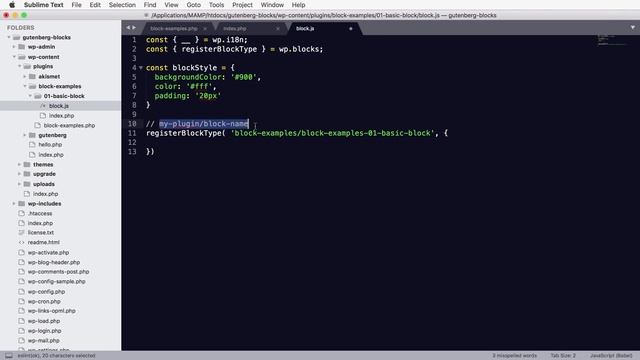Collapse the 01-basic-block folder
Image resolution: width=640 pixels, height=360 pixels.
pos(30,96)
